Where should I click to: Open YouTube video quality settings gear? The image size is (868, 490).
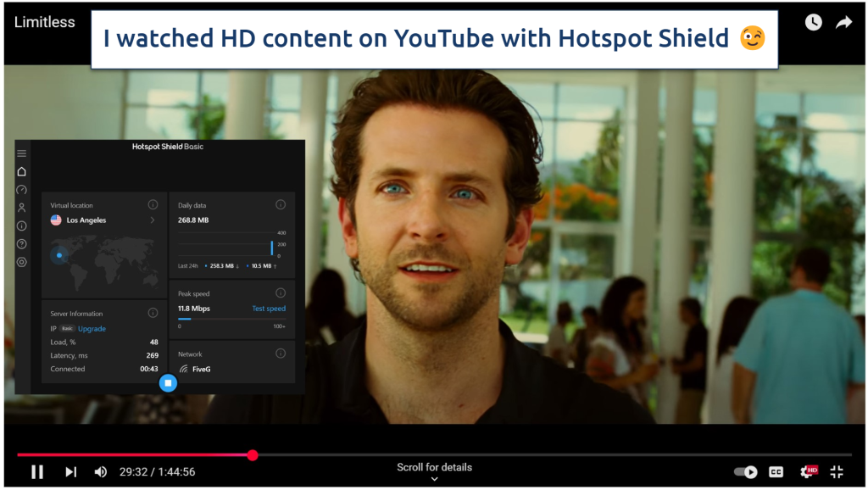[x=806, y=472]
